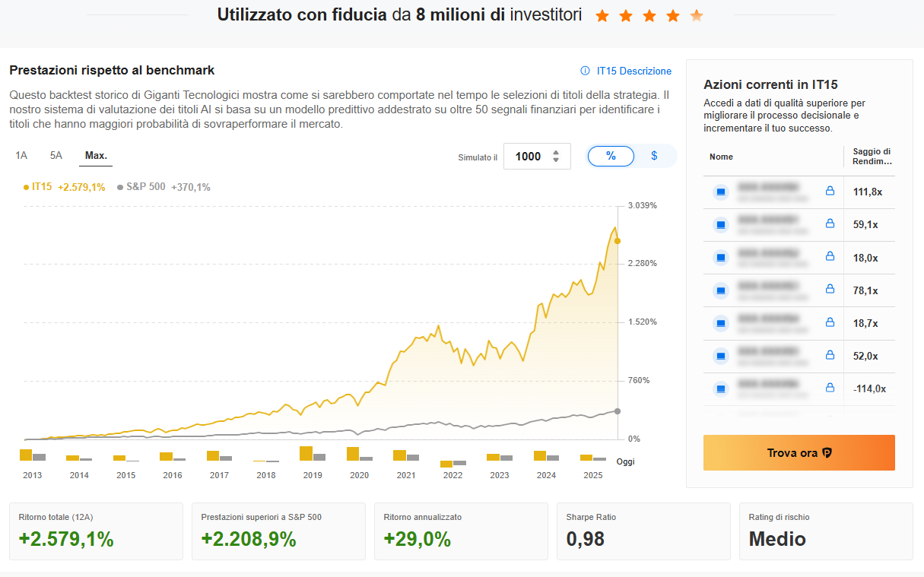Sort by the Saggio di Rendimento column

[x=871, y=157]
